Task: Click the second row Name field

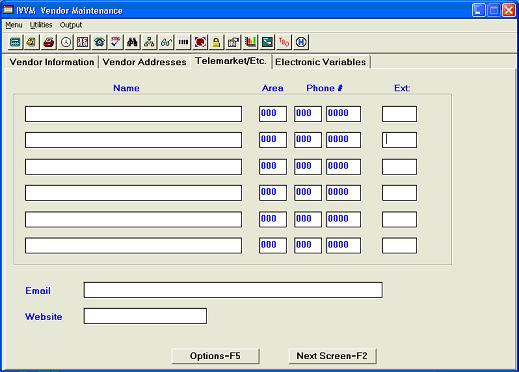Action: tap(133, 140)
